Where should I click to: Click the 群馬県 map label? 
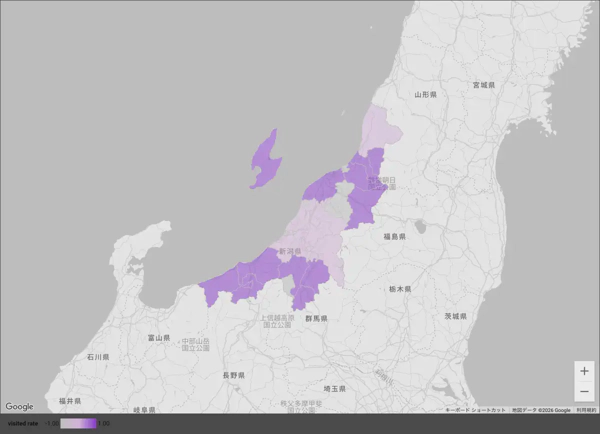click(x=316, y=318)
